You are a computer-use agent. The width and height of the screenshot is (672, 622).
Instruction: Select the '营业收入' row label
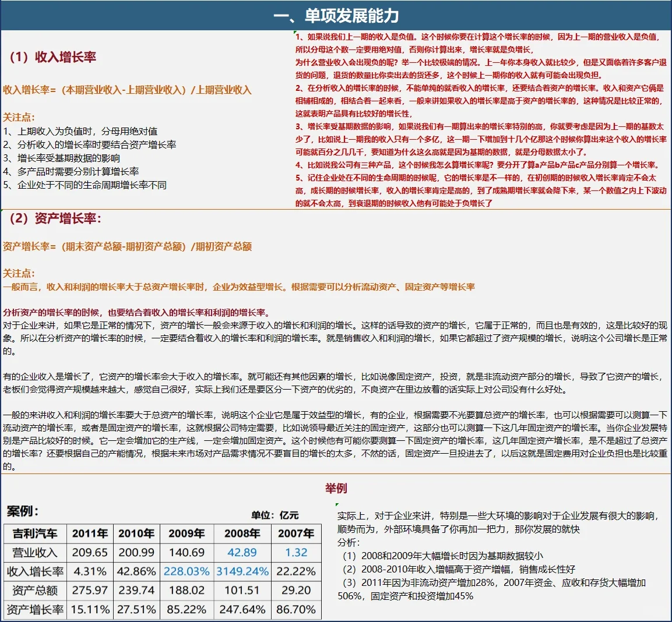click(x=35, y=553)
